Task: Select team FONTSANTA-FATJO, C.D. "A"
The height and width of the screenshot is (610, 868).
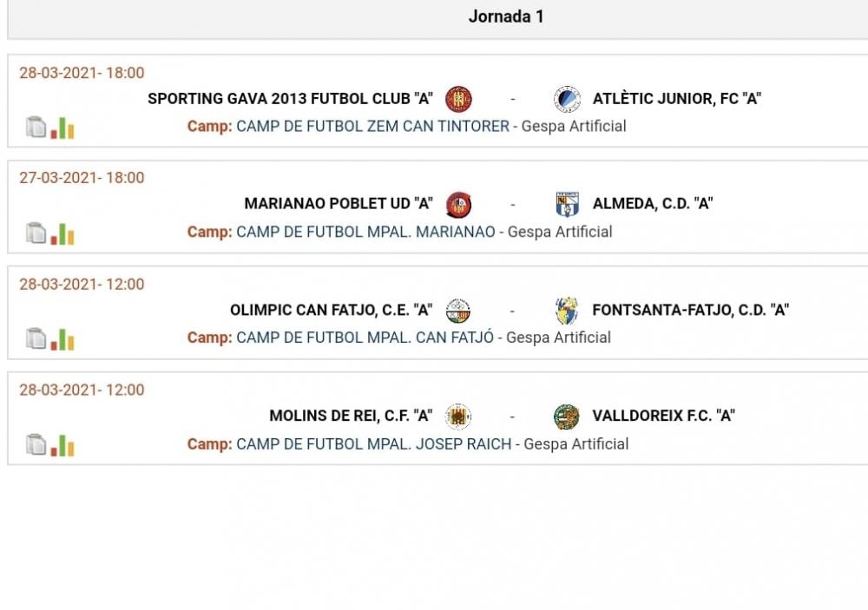Action: tap(690, 310)
